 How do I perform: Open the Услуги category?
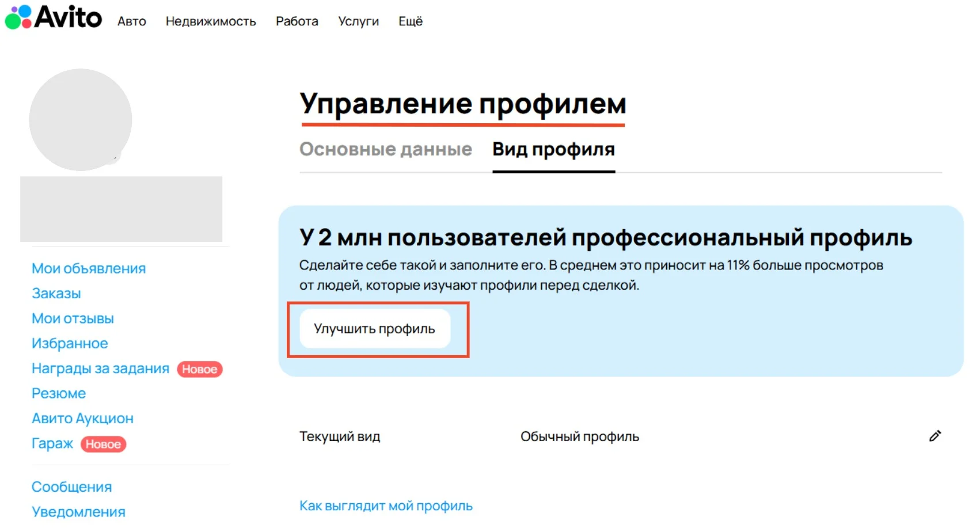tap(358, 21)
